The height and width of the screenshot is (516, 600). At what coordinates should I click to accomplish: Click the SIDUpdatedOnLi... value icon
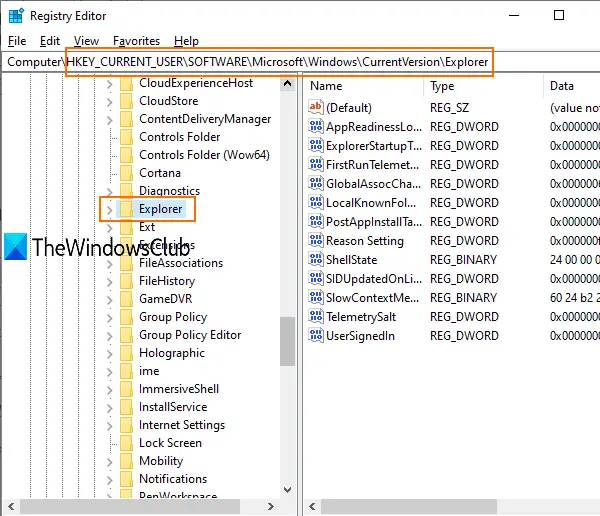(x=316, y=278)
